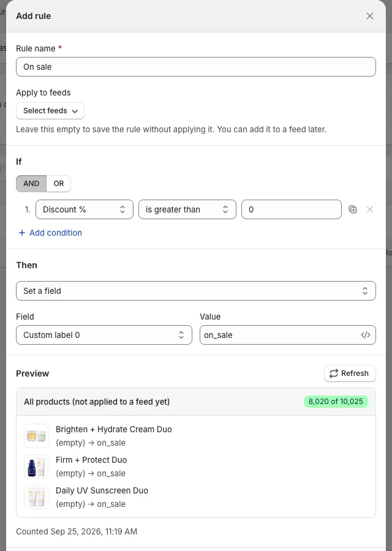Remove condition 1 with the X icon
This screenshot has width=392, height=551.
coord(370,209)
